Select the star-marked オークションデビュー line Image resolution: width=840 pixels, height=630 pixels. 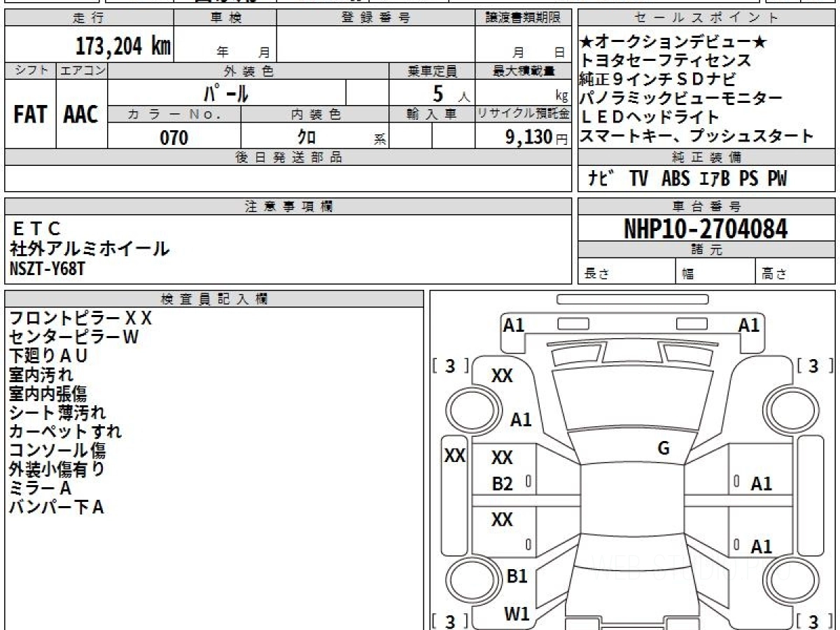[673, 43]
